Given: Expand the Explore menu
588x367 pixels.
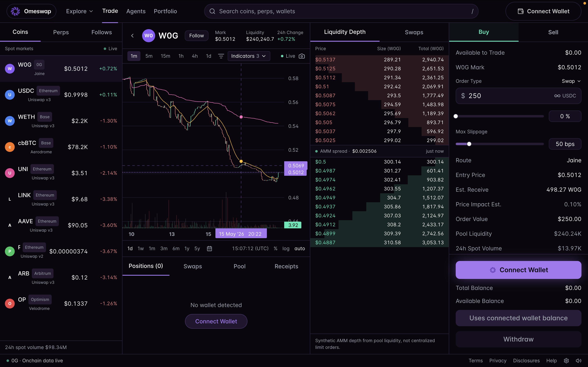Looking at the screenshot, I should tap(79, 11).
